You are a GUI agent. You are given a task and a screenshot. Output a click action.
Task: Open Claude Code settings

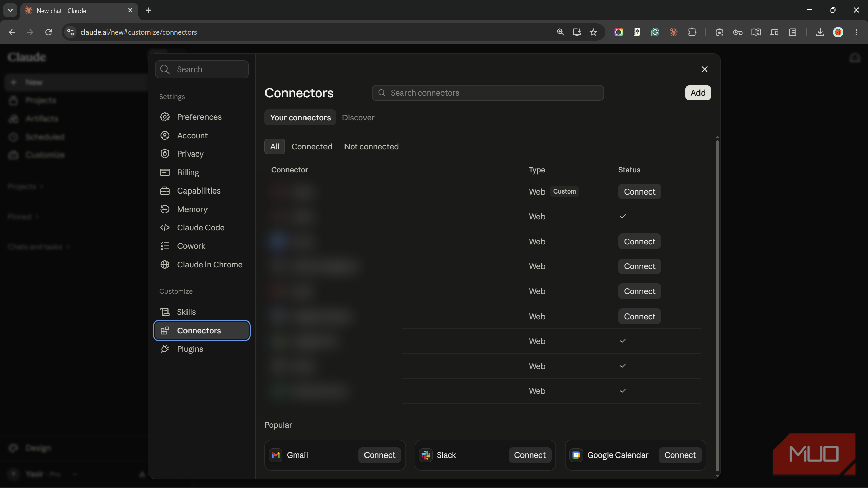point(201,228)
